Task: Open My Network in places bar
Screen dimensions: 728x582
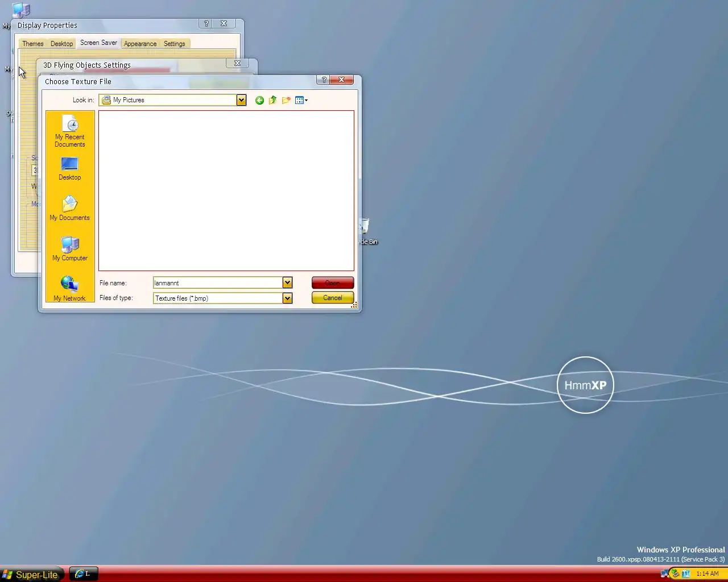Action: [x=70, y=288]
